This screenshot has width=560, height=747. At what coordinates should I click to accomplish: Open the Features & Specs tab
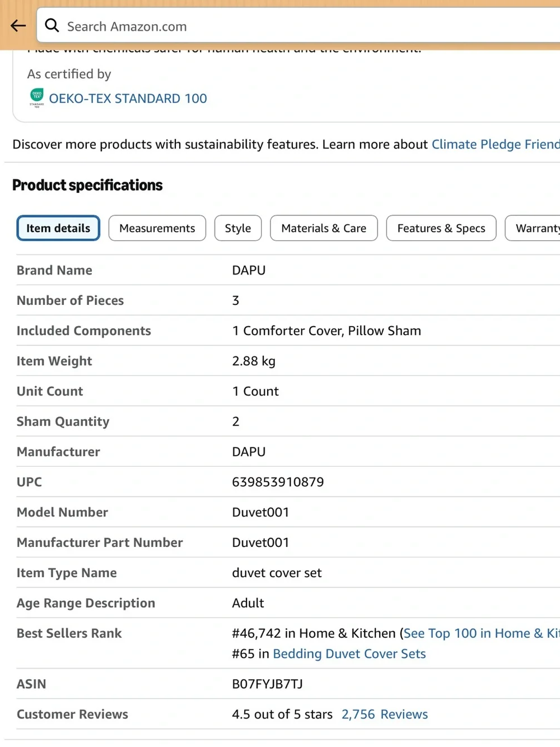(x=441, y=228)
